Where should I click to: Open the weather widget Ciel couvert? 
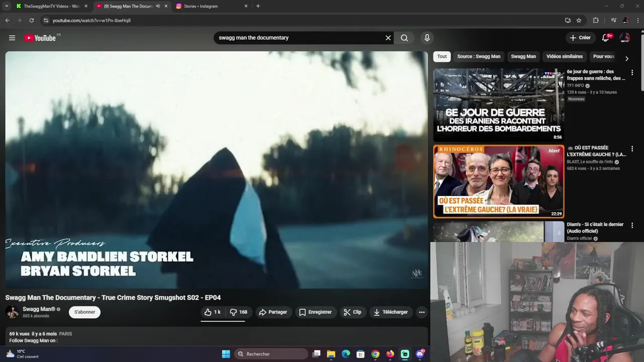tap(23, 354)
